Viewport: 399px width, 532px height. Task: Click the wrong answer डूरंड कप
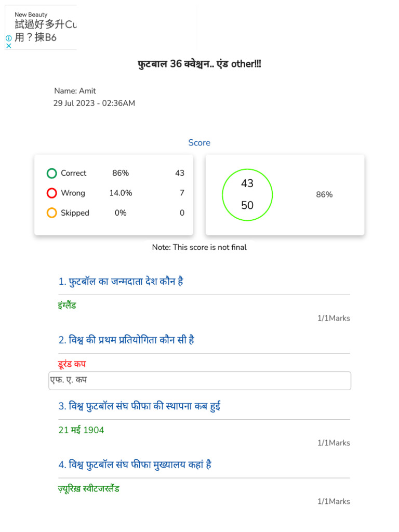coord(72,364)
